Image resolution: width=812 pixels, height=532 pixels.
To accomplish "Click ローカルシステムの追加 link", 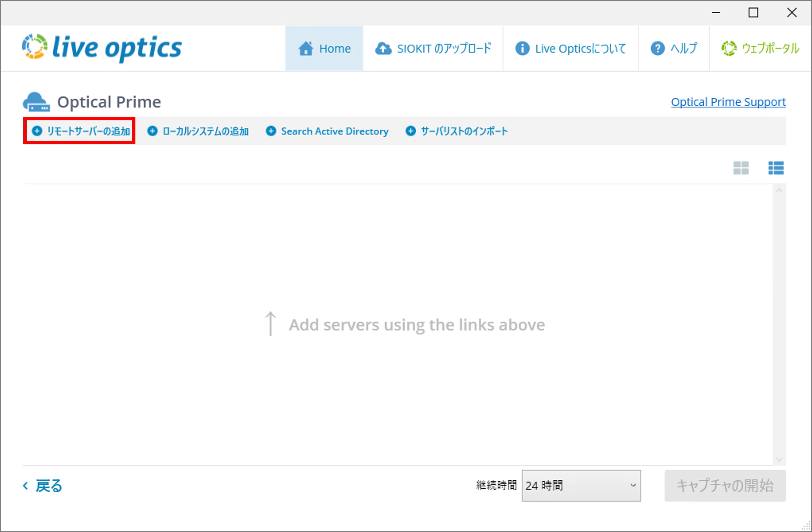I will 198,131.
